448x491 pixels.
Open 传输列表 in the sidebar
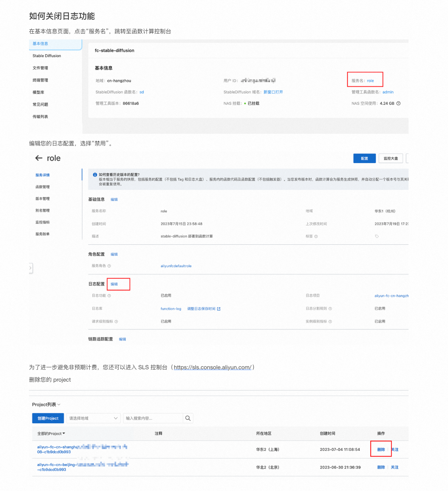40,117
